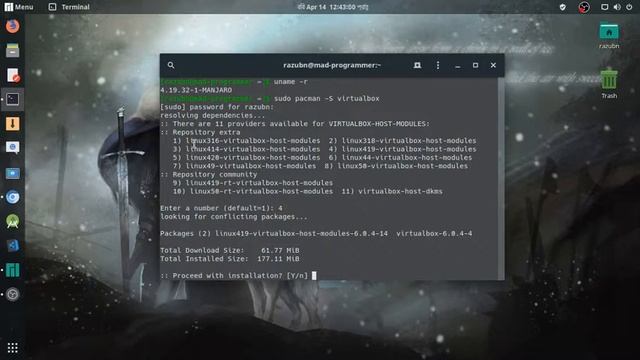640x360 pixels.
Task: Launch the chat bubble app in dock
Action: 13,148
